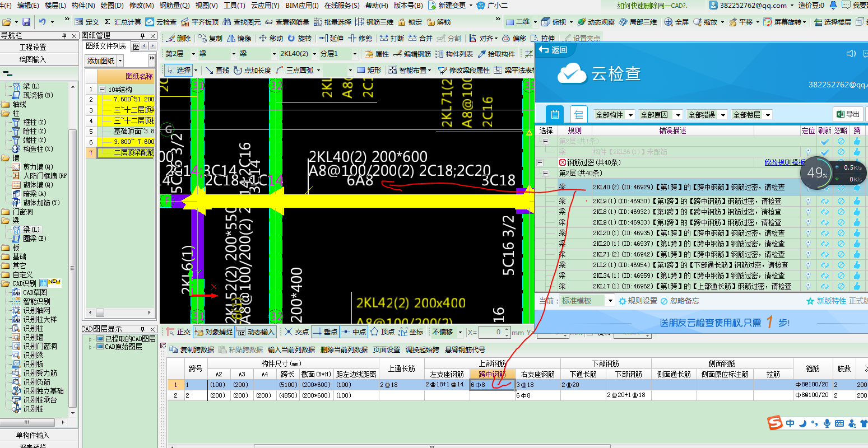
Task: Activate 批量选择 batch select tool
Action: click(x=332, y=22)
